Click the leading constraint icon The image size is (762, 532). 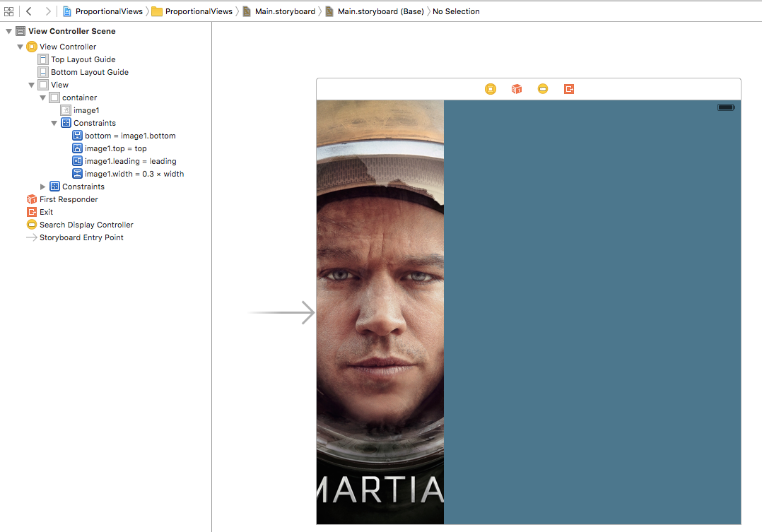click(77, 161)
